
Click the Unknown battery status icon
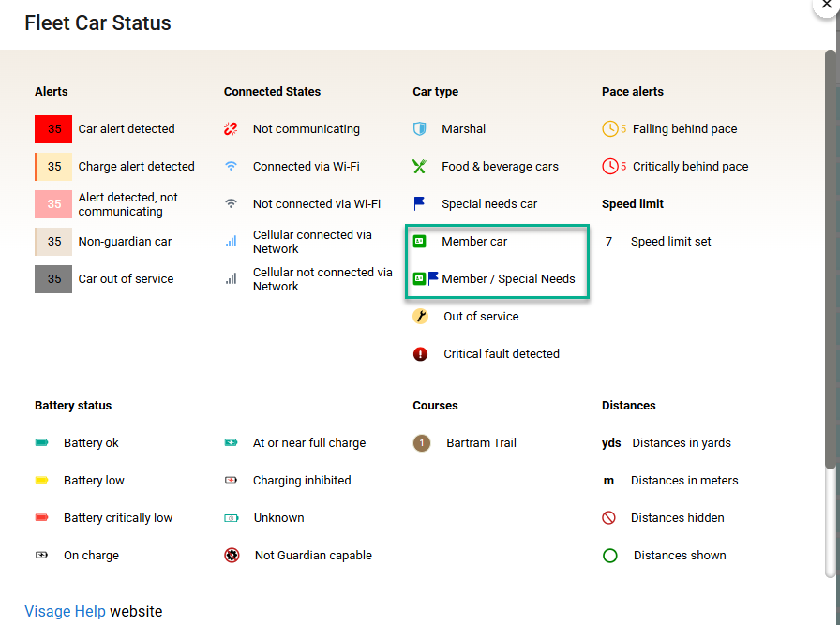(231, 518)
